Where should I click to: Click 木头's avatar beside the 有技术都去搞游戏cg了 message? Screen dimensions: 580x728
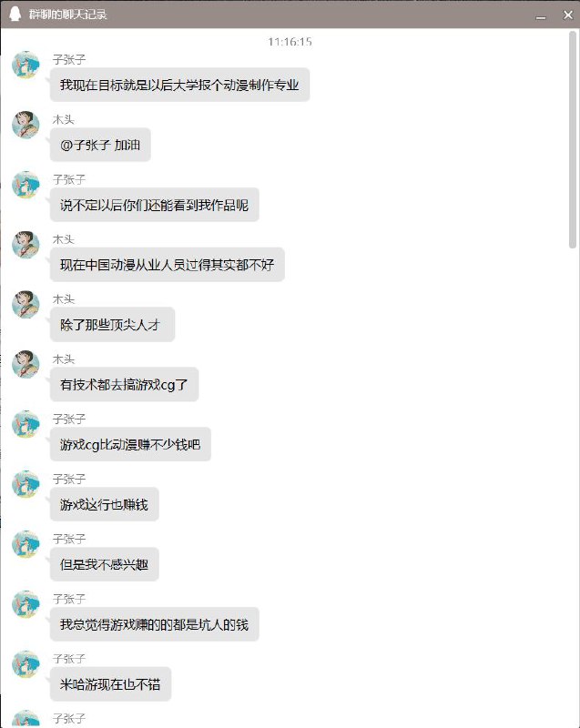(25, 365)
